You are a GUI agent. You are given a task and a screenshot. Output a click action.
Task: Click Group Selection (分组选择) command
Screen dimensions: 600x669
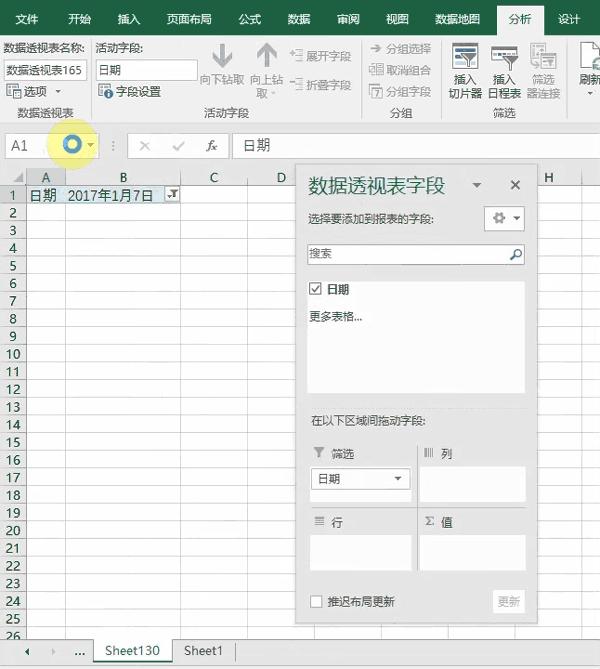400,49
